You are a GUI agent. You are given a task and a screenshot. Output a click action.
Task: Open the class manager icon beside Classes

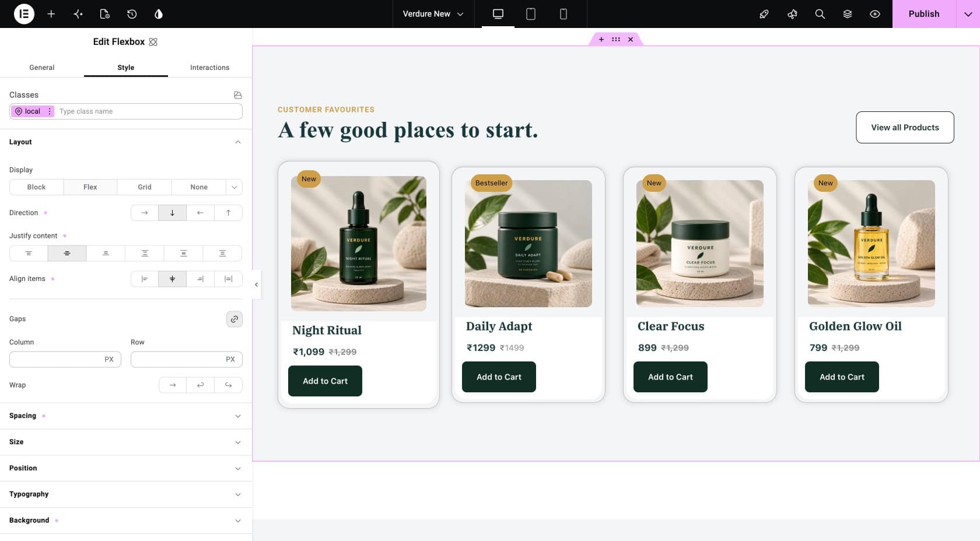tap(237, 95)
